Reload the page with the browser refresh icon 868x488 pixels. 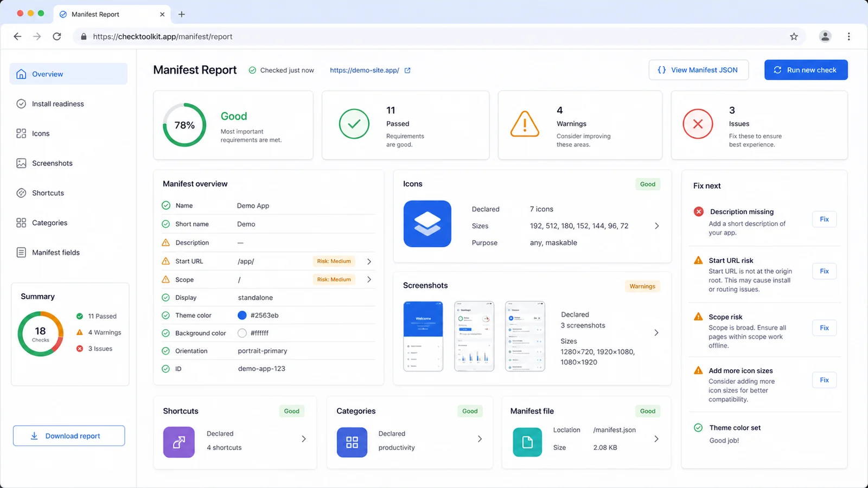pyautogui.click(x=57, y=36)
